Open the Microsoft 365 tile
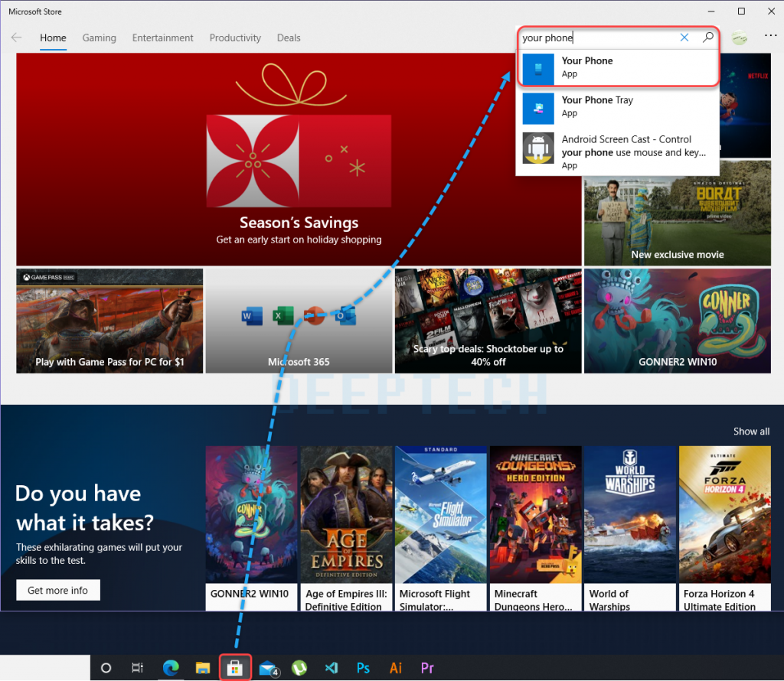The height and width of the screenshot is (681, 784). click(299, 321)
